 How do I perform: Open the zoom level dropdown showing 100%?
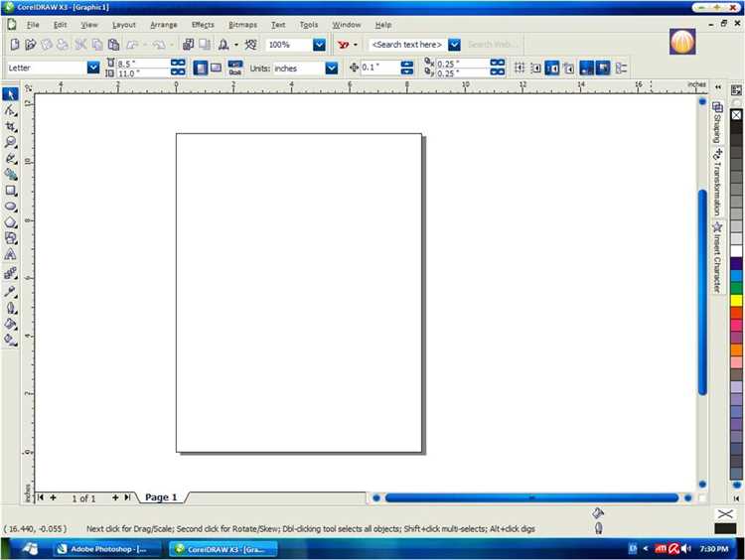(319, 45)
